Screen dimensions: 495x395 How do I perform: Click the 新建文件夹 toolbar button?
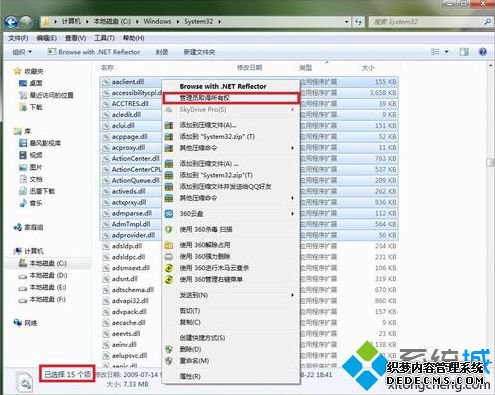point(199,52)
